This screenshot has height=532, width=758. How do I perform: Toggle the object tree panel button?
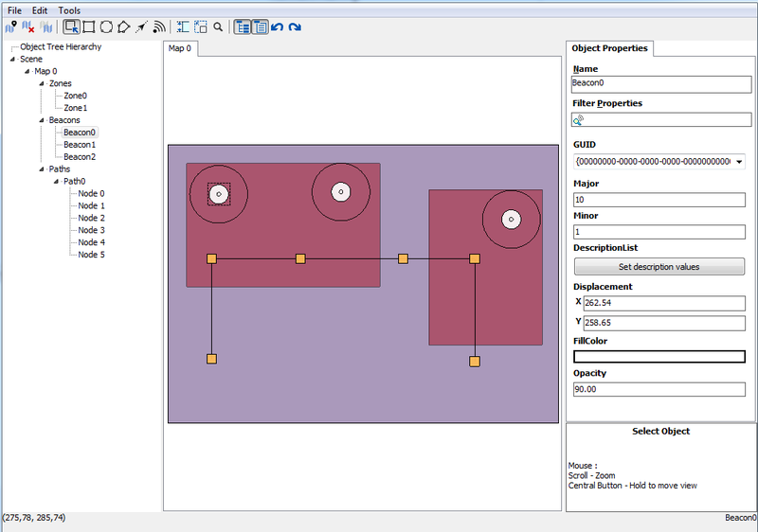243,27
